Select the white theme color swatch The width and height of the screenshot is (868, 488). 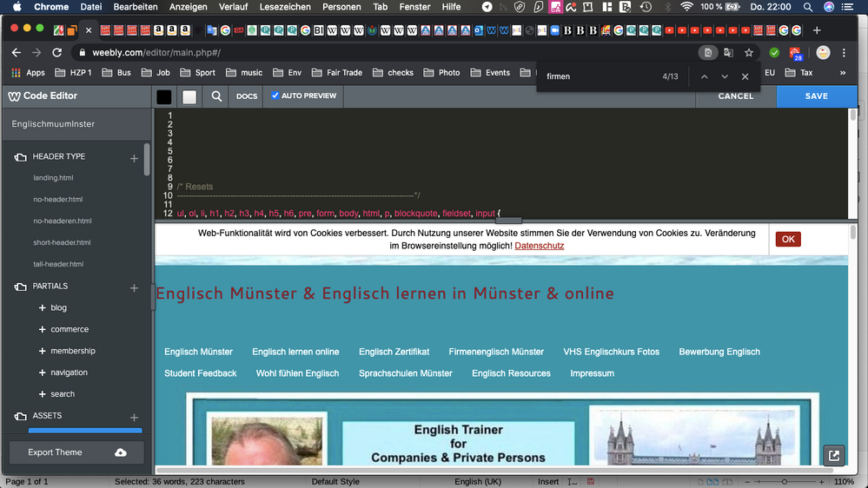189,96
